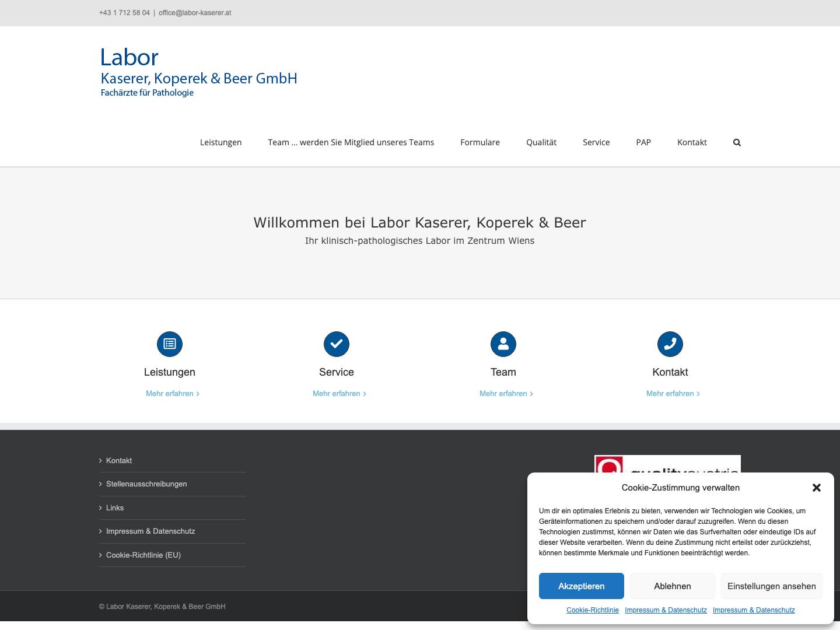Click the office@labor-kaserer.at email address

(x=194, y=12)
